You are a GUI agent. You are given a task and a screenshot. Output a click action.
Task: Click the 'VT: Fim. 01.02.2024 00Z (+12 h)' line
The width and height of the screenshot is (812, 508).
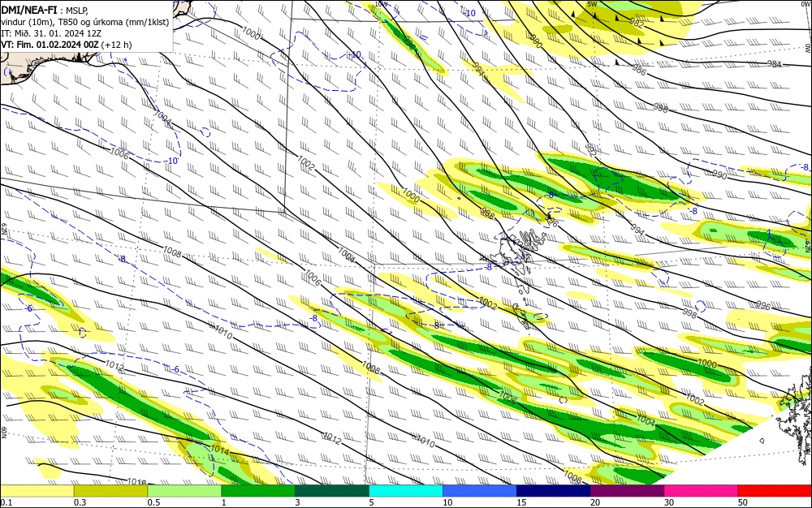tap(67, 45)
